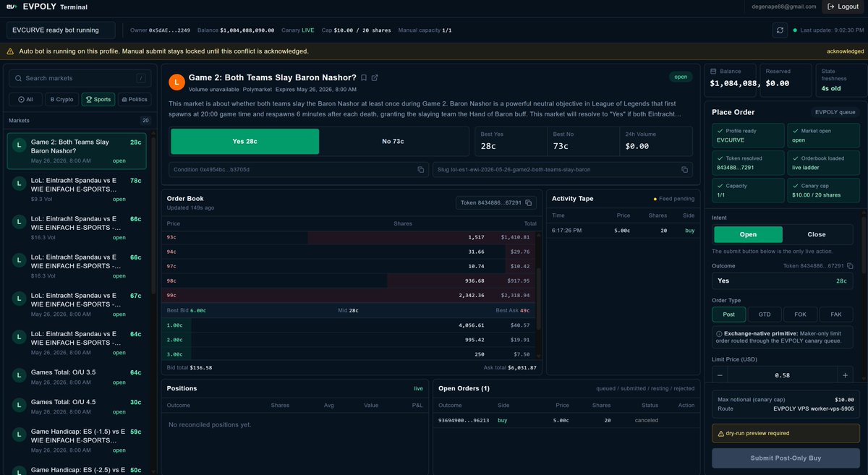Click the dry-run warning triangle icon
This screenshot has width=868, height=475.
coord(721,434)
